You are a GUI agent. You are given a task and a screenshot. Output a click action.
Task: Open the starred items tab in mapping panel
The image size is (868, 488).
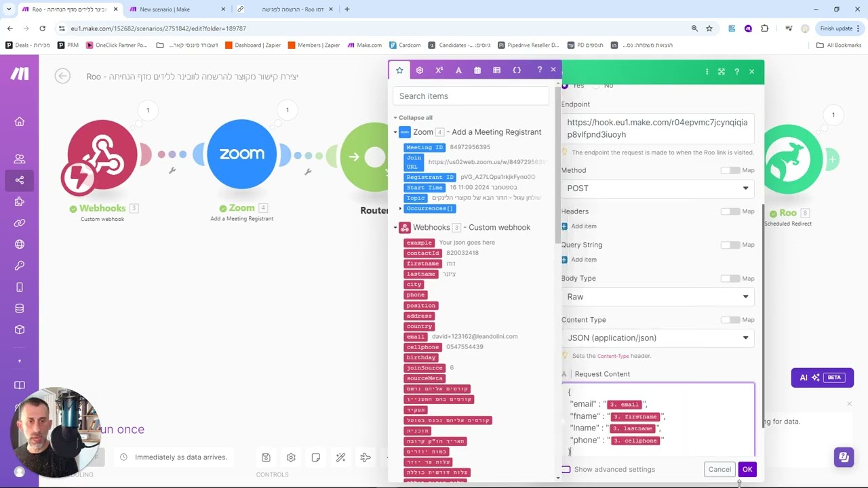click(x=399, y=70)
